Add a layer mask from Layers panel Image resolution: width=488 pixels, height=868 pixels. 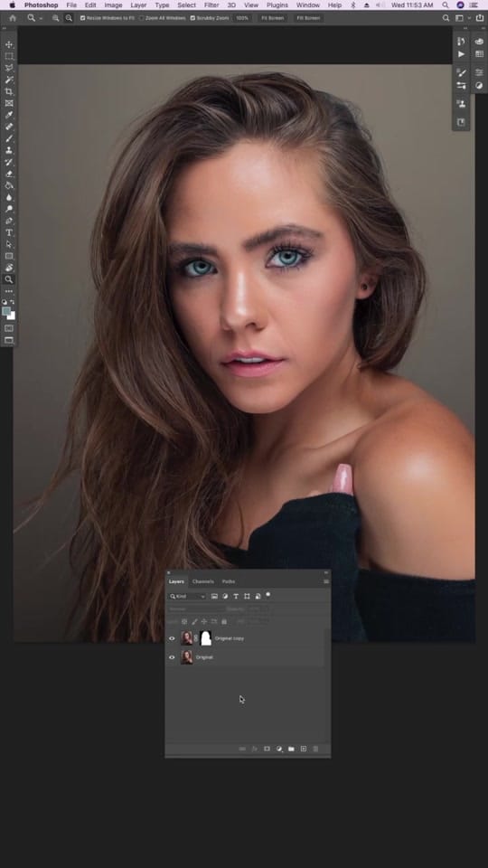click(x=267, y=749)
